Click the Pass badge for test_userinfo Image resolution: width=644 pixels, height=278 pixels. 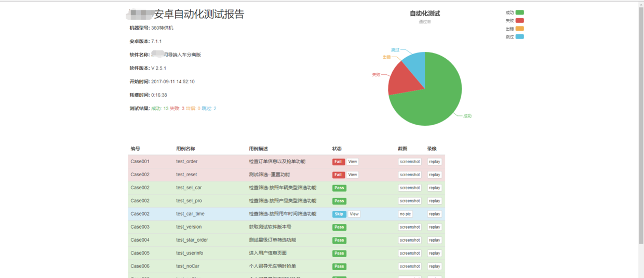tap(339, 253)
